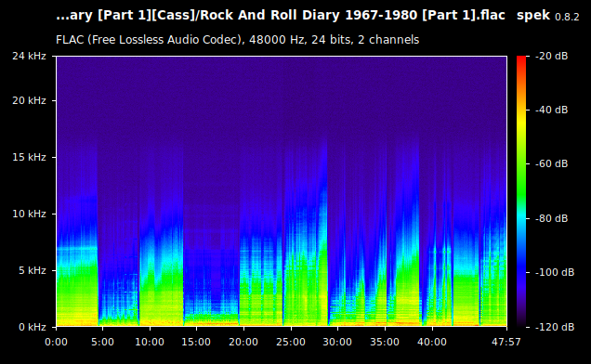Click the '20 kHz' frequency axis label
Viewport: 591px width, 364px height.
29,100
